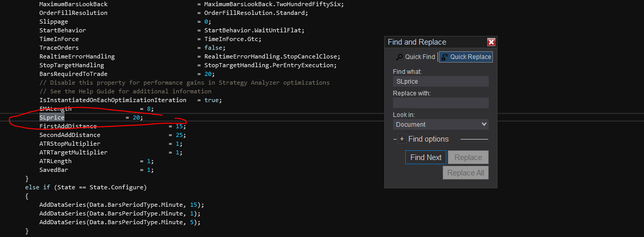644x237 pixels.
Task: Expand the Find options section
Action: tap(402, 139)
